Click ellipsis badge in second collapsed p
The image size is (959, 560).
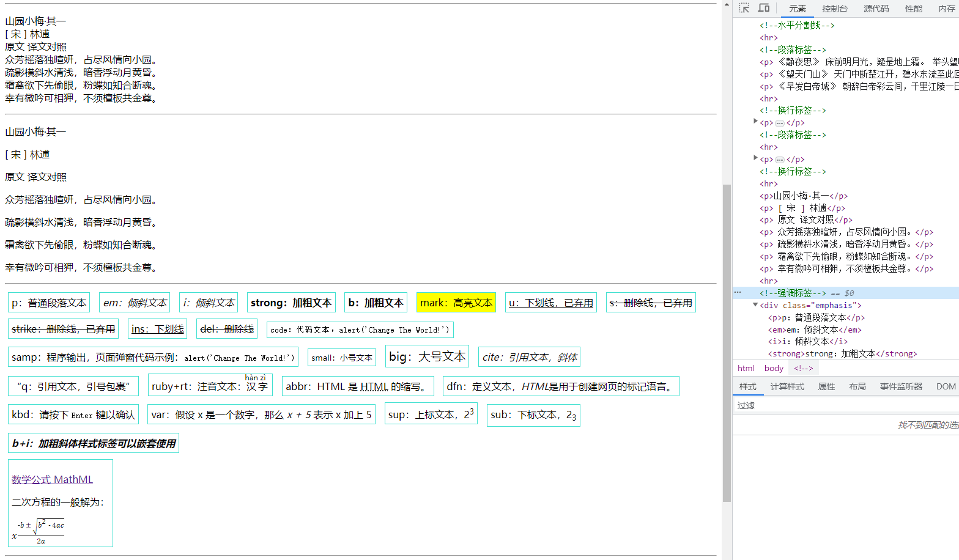(779, 160)
